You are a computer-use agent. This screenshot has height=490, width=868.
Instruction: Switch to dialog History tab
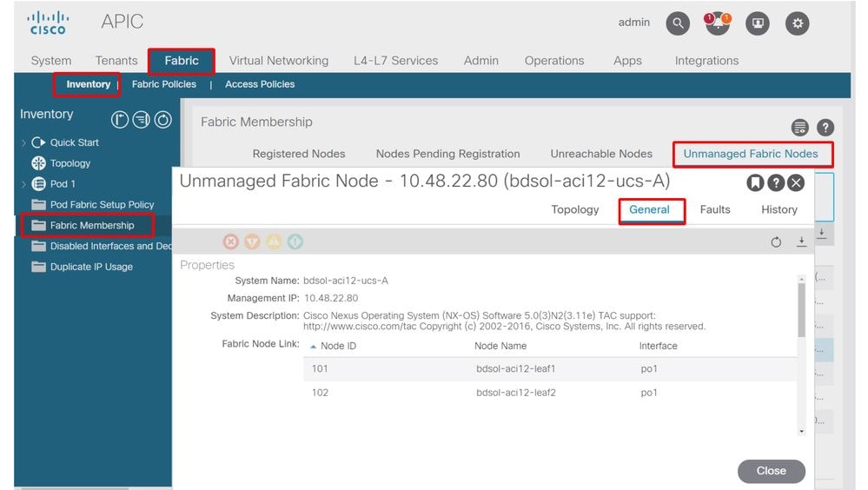(779, 210)
